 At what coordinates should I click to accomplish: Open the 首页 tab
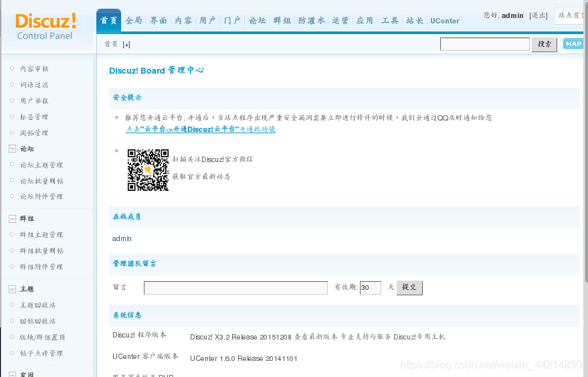108,21
